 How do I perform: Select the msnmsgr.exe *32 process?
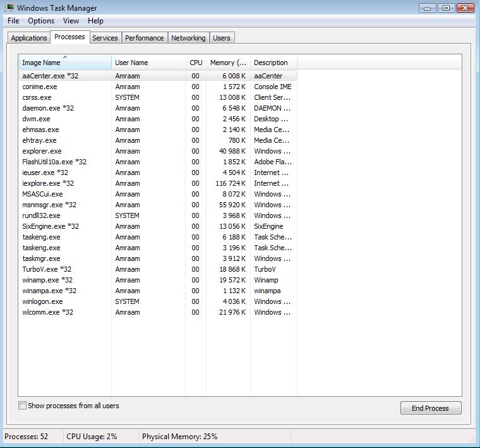coord(158,205)
